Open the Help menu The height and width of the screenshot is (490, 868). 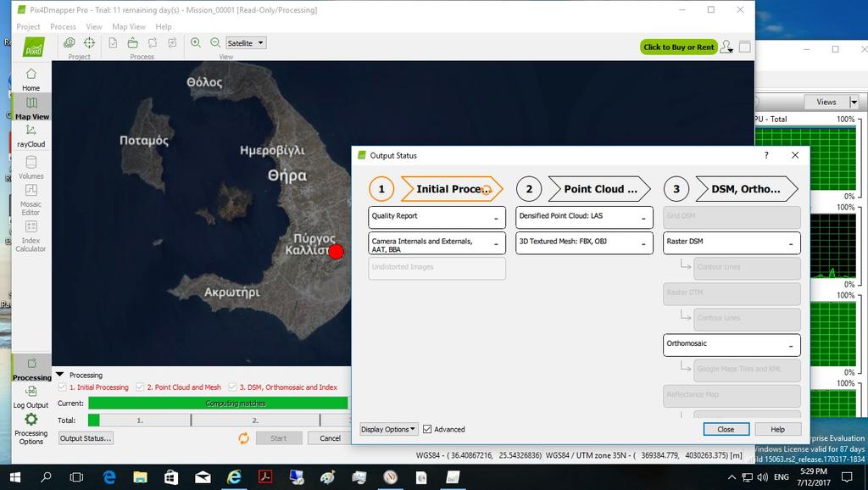(164, 26)
